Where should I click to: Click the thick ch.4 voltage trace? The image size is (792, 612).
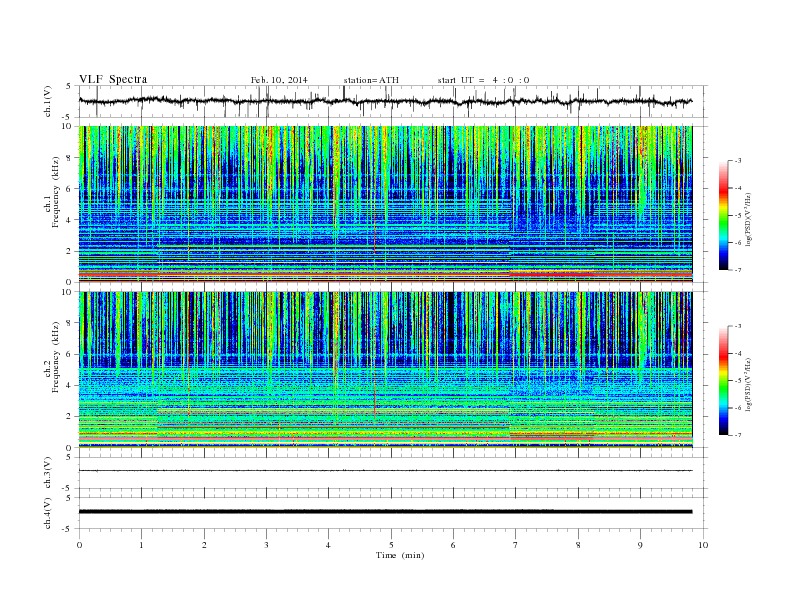click(385, 512)
